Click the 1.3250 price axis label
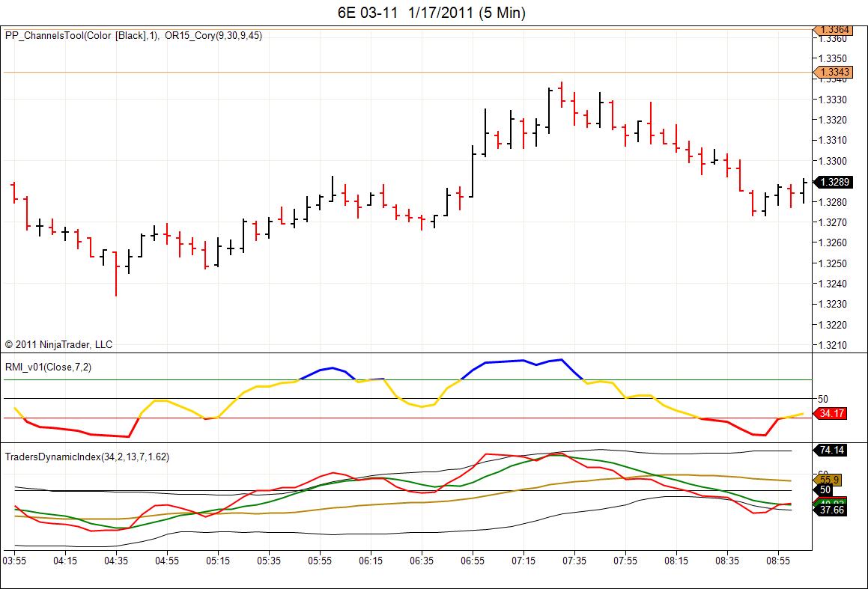This screenshot has height=589, width=868. point(832,263)
